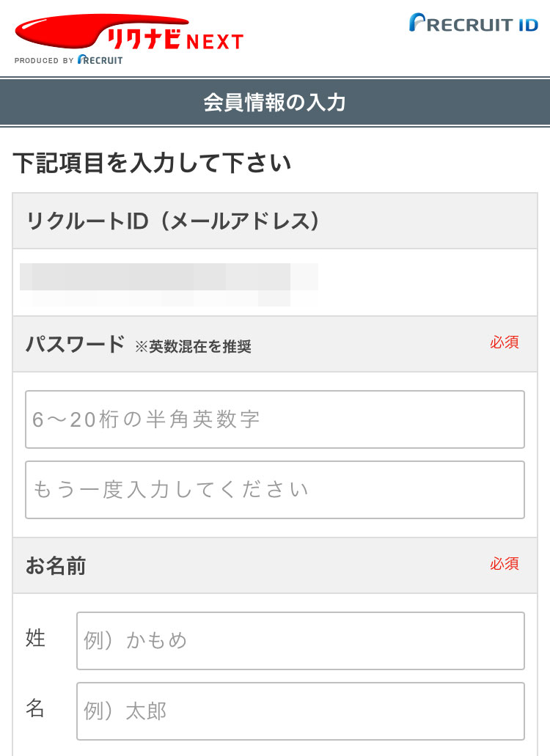Click the リクナビNEXT logo

(129, 34)
